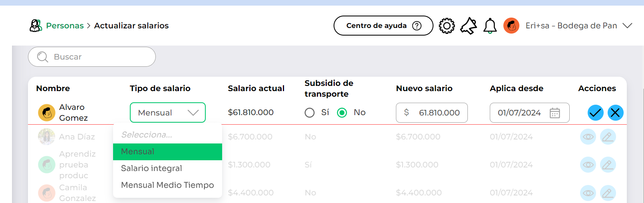Choose the Mensual Medio Tiempo option
The height and width of the screenshot is (203, 644).
click(167, 185)
